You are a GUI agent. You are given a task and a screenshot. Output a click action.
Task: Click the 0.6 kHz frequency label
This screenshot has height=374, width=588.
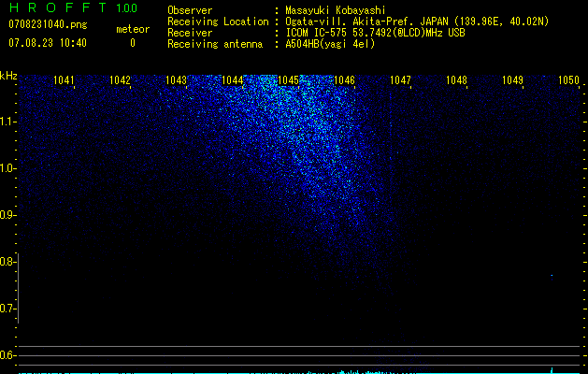[7, 355]
